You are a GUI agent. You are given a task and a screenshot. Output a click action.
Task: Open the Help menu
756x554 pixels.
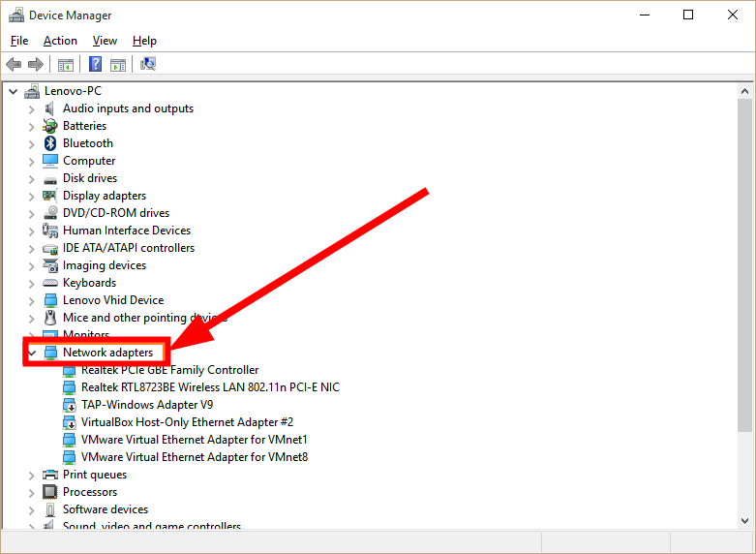click(x=144, y=41)
